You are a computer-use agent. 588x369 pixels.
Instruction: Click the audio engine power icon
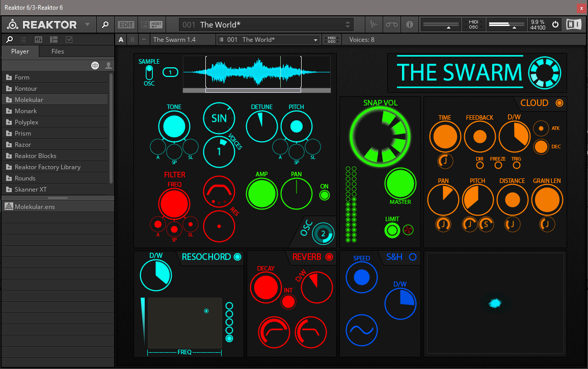[x=555, y=24]
